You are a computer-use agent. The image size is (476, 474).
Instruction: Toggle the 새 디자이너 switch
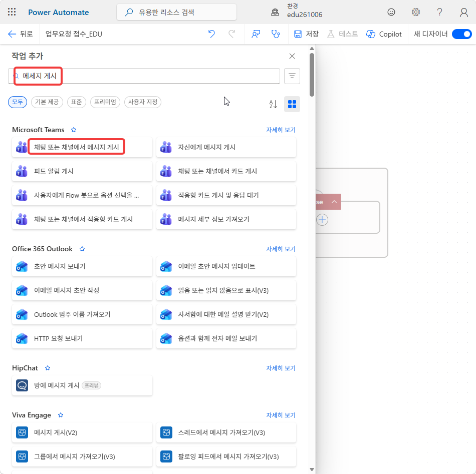pyautogui.click(x=462, y=34)
